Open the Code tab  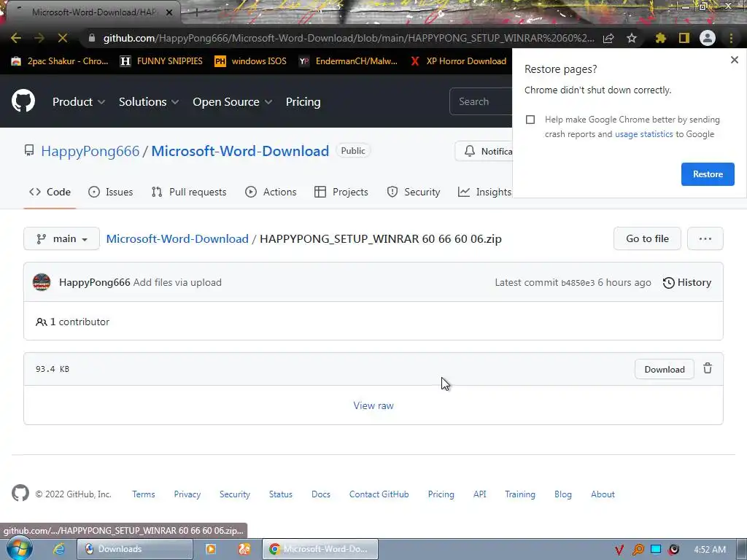(50, 192)
